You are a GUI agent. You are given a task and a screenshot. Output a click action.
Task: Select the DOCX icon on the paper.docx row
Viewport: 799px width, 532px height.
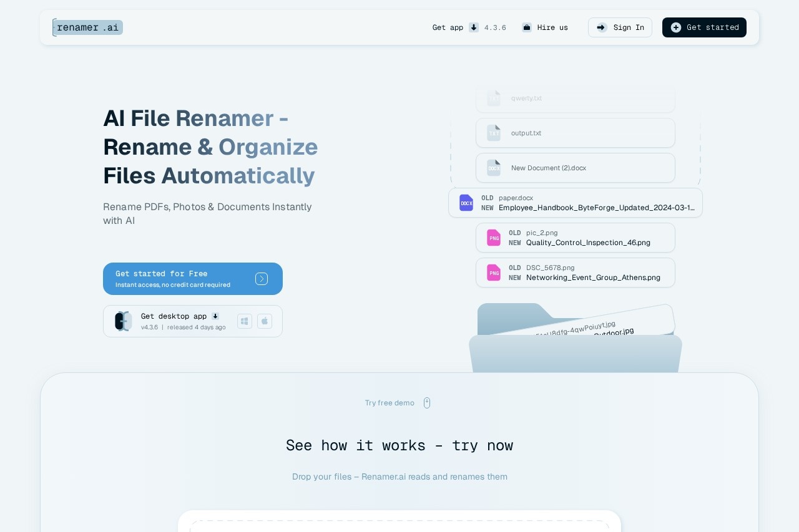pyautogui.click(x=466, y=203)
